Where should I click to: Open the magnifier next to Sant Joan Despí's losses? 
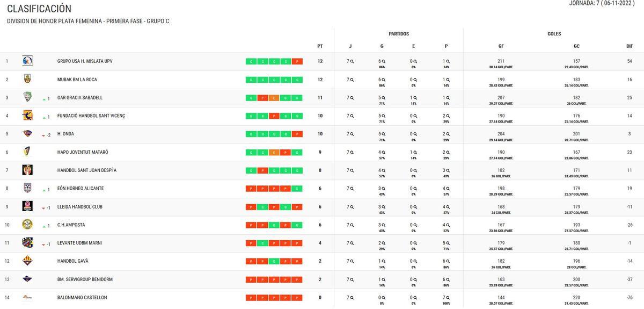[448, 170]
